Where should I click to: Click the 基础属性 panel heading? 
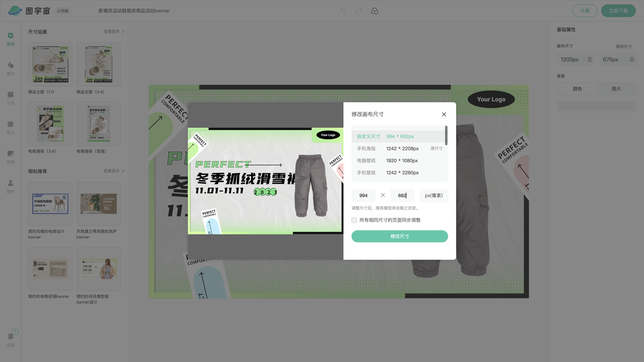tap(566, 30)
